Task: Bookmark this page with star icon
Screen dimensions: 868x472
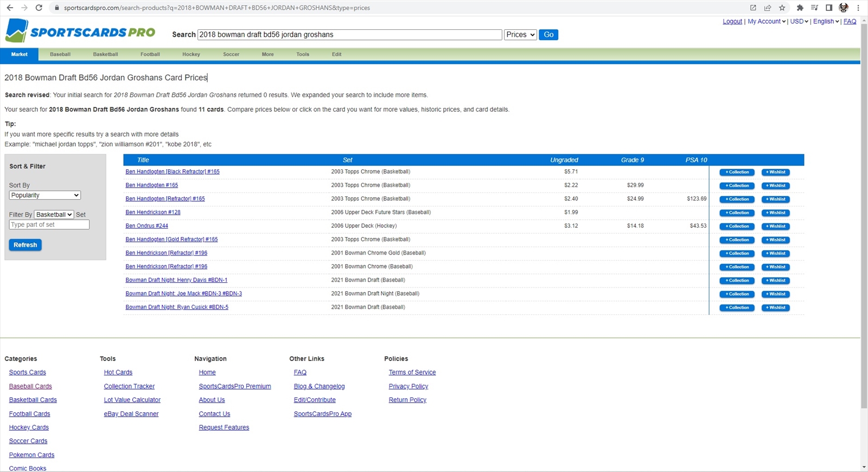Action: point(782,8)
